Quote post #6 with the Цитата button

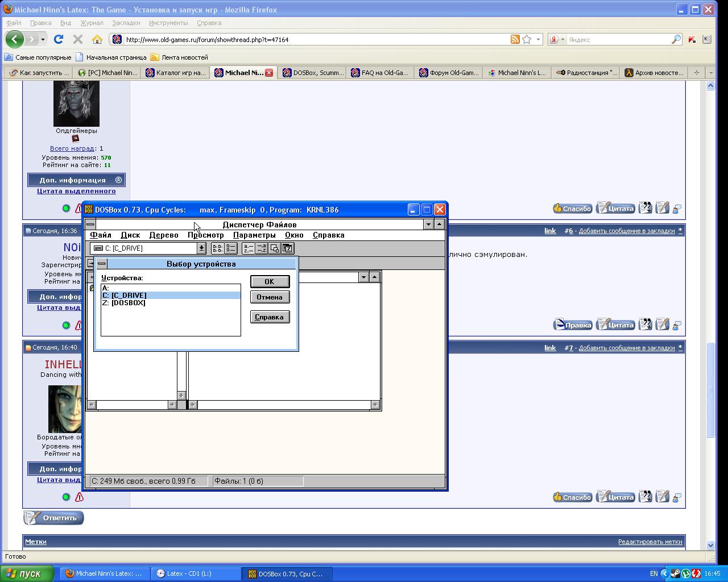616,325
